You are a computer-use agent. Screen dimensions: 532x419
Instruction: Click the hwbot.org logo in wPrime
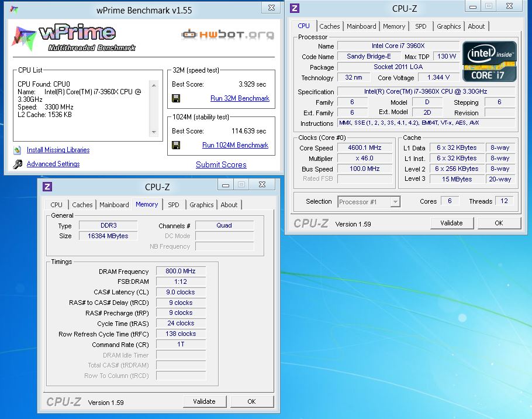[x=227, y=34]
